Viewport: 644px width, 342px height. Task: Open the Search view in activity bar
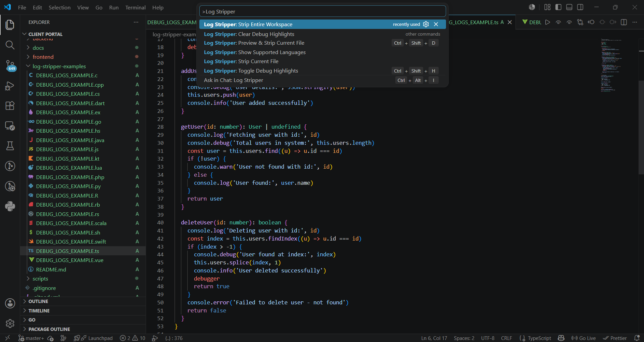(10, 45)
